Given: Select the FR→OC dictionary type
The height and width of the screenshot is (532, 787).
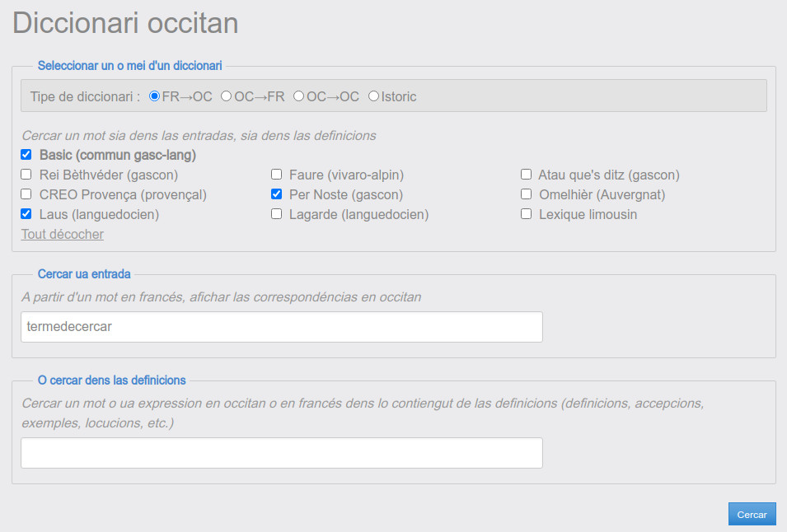Looking at the screenshot, I should pyautogui.click(x=155, y=96).
